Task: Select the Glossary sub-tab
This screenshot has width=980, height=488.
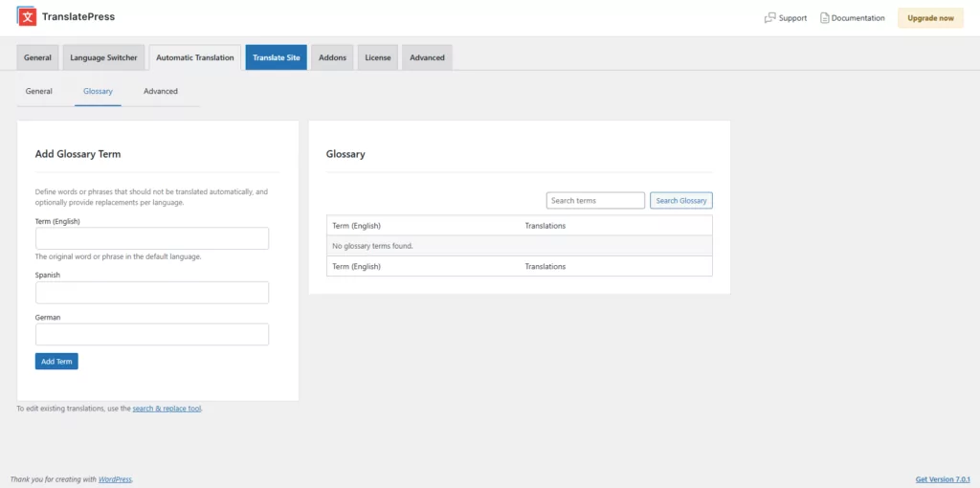Action: tap(98, 91)
